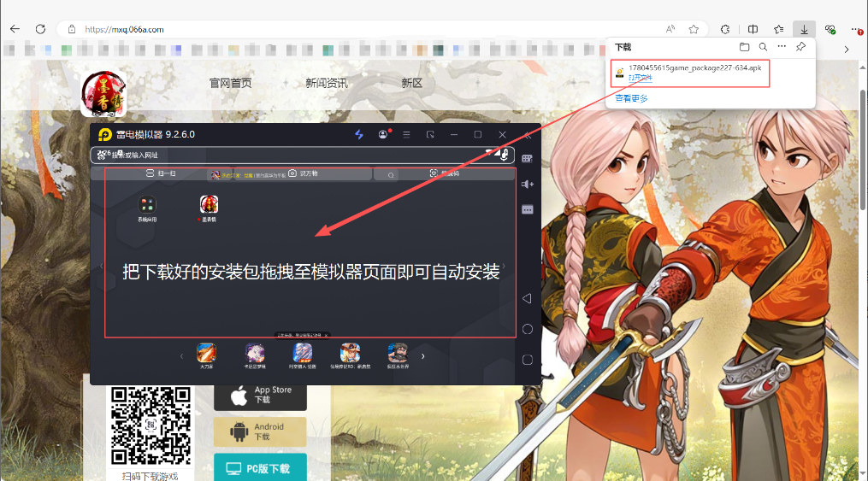Open the more tools icon in LDPlayer sidebar
Viewport: 868px width, 481px height.
[528, 209]
